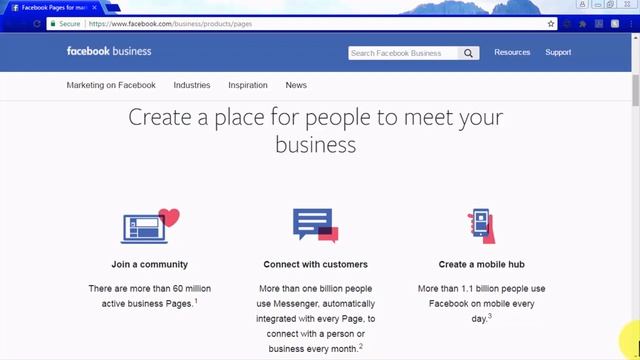Viewport: 640px width, 360px height.
Task: Restore down the Chrome window
Action: point(611,4)
